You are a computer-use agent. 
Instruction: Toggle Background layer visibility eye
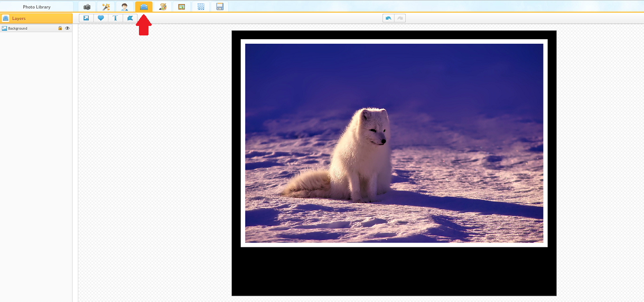tap(67, 29)
